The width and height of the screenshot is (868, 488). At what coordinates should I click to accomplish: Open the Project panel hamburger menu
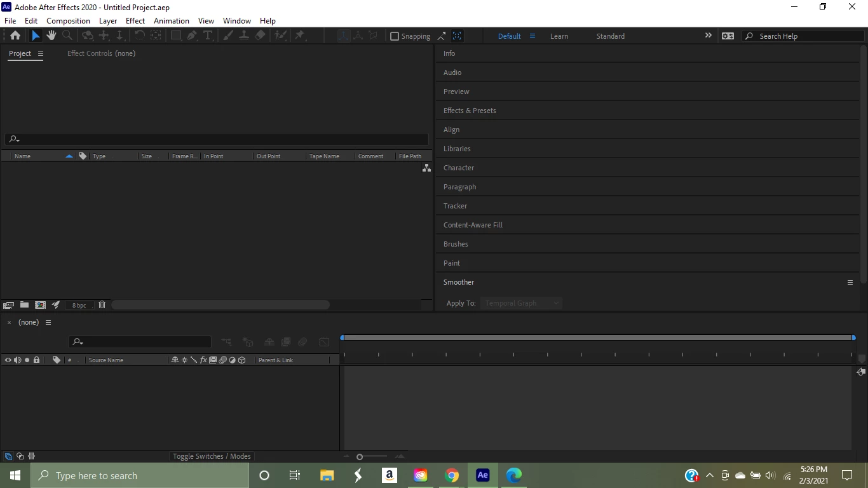41,53
